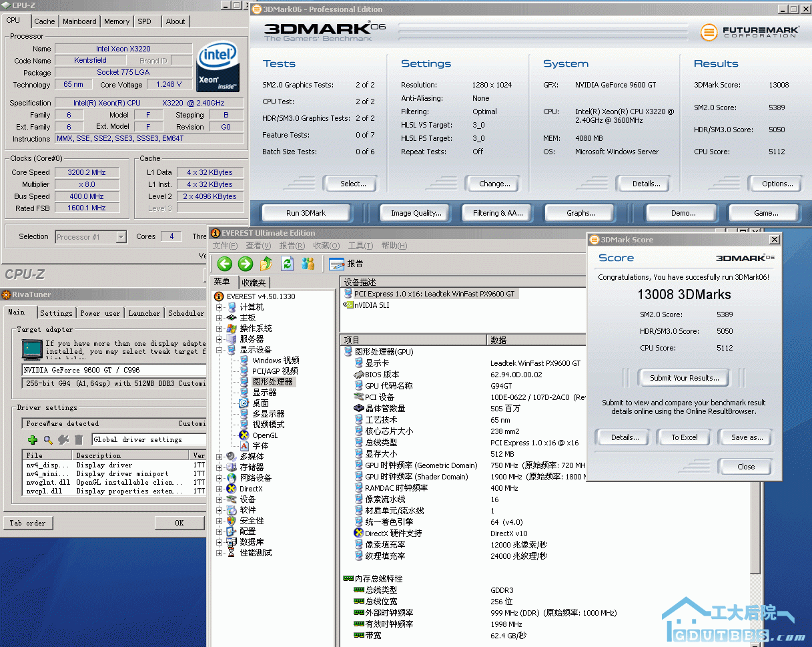Open the 报告 report wizard toolbar button
This screenshot has width=812, height=647.
click(346, 264)
